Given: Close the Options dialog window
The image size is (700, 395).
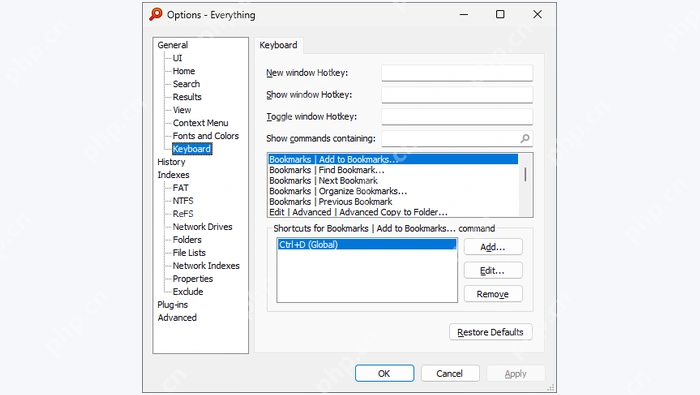Looking at the screenshot, I should pos(538,15).
